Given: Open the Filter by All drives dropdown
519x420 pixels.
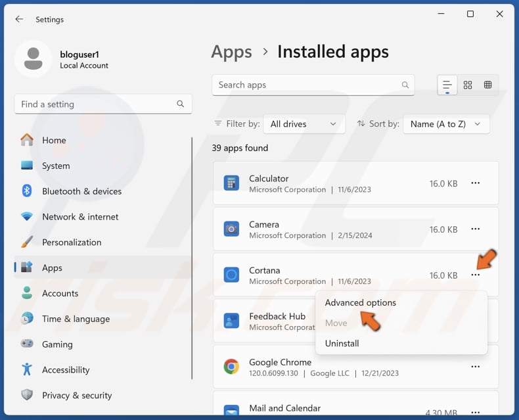Looking at the screenshot, I should pos(304,124).
